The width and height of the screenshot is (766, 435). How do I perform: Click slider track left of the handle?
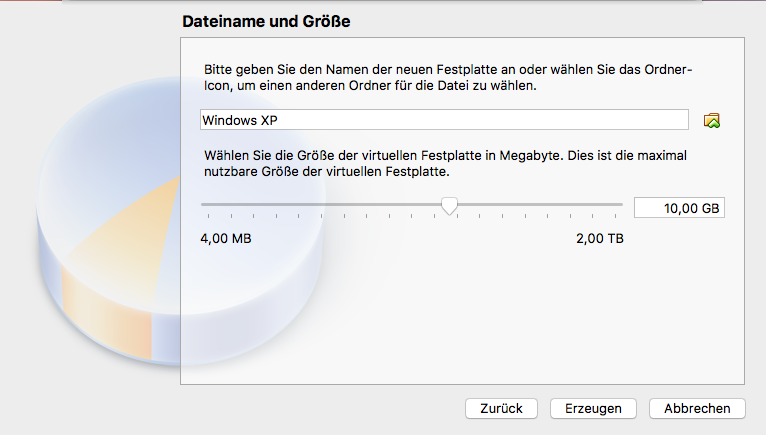pyautogui.click(x=320, y=204)
